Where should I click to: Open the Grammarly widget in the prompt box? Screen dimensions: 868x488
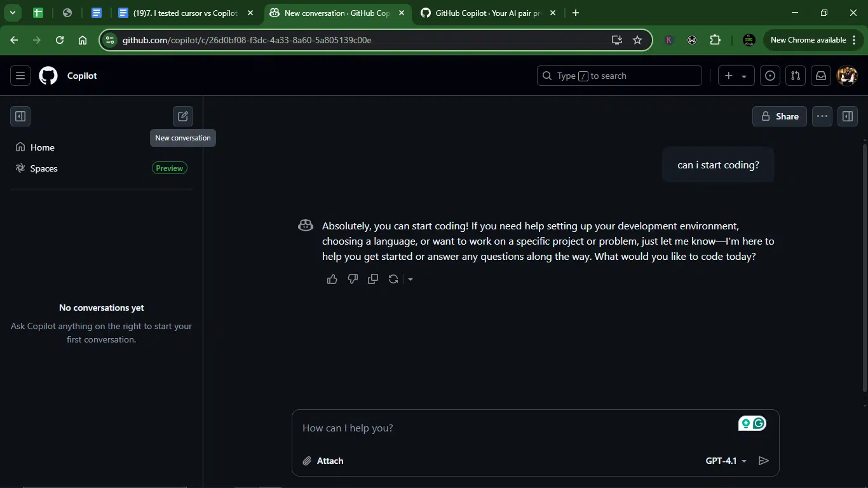(752, 423)
